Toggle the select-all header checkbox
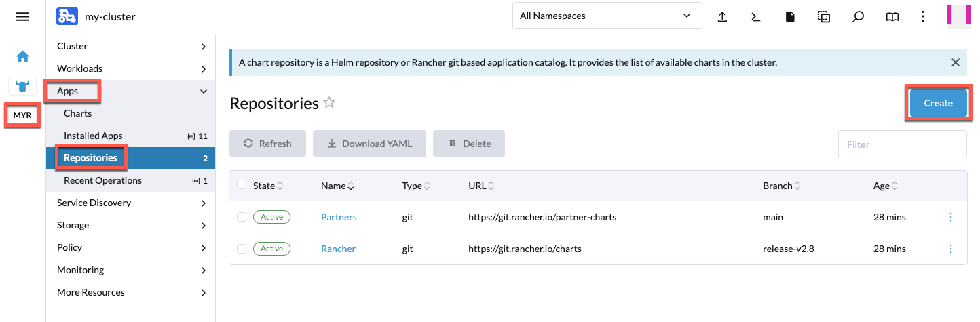 (x=242, y=185)
